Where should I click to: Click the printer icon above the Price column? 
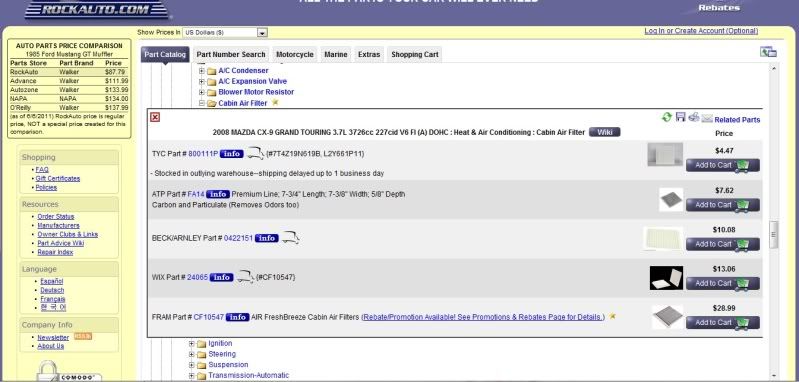(694, 117)
